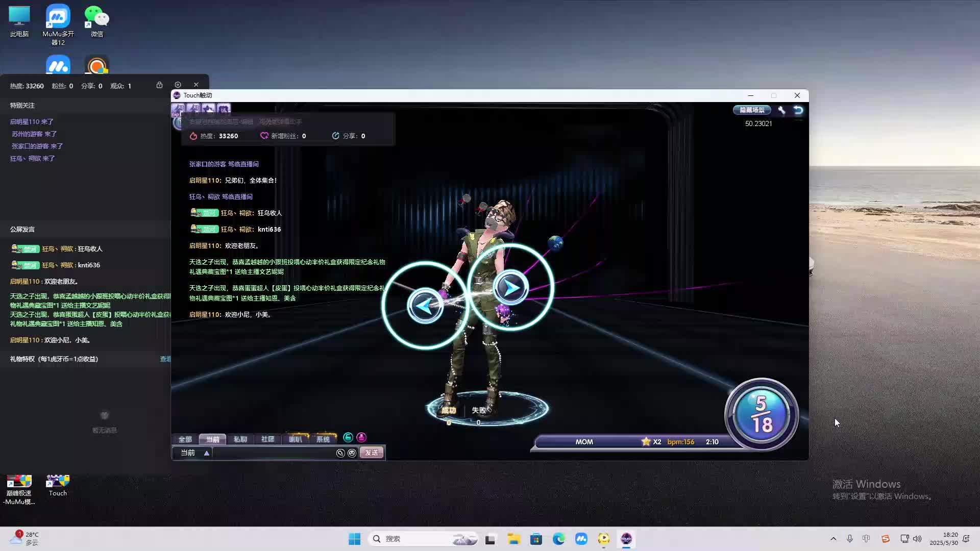Viewport: 980px width, 551px height.
Task: Click the 发送 send button
Action: (x=371, y=453)
